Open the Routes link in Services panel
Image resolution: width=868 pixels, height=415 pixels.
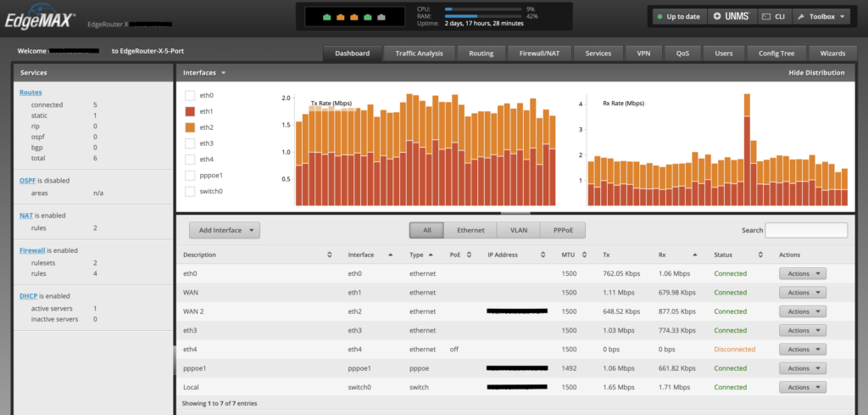31,92
